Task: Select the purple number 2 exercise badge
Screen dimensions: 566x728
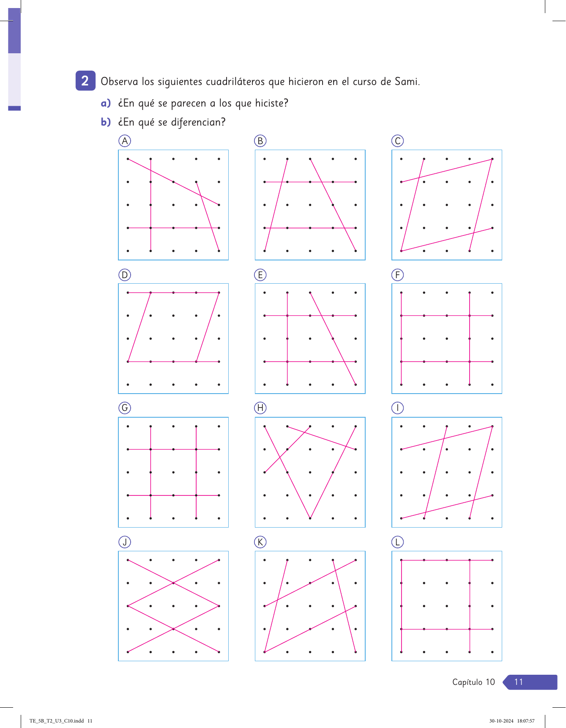Action: [x=85, y=81]
